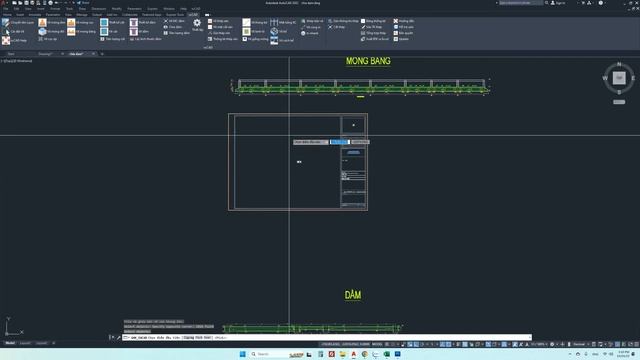Switch to the Express Tools ribbon tab
Viewport: 640px width, 360px height.
point(175,15)
